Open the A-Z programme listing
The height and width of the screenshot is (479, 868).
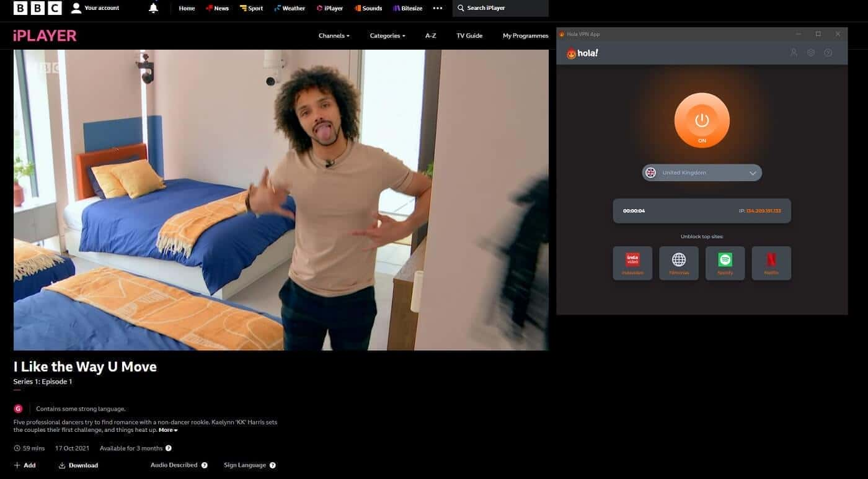pyautogui.click(x=431, y=35)
